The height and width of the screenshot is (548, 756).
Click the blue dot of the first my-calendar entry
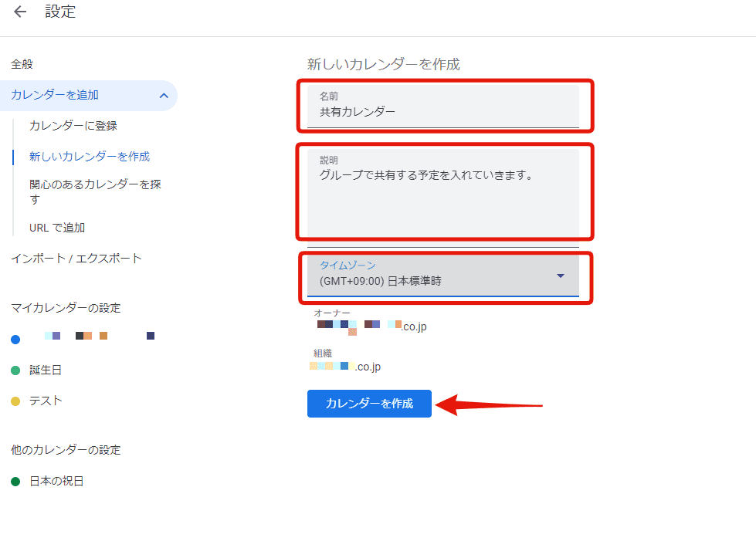15,340
